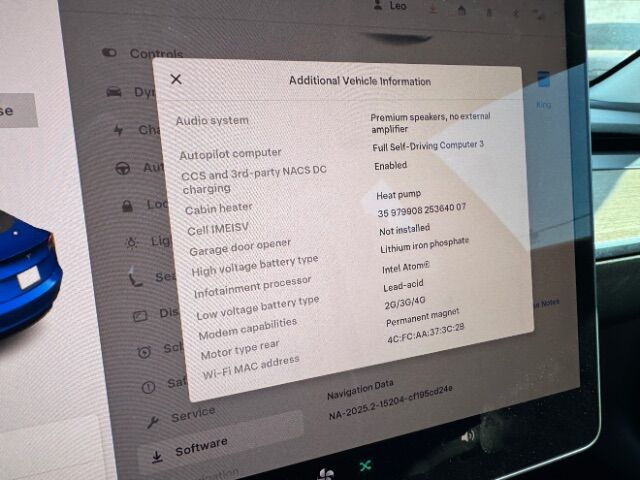Open Service via the wrench icon
640x480 pixels.
click(153, 422)
